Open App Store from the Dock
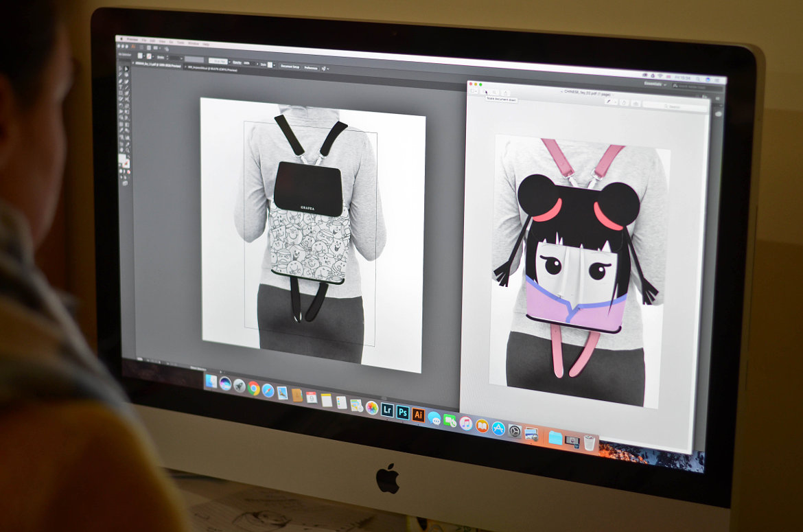 coord(498,428)
